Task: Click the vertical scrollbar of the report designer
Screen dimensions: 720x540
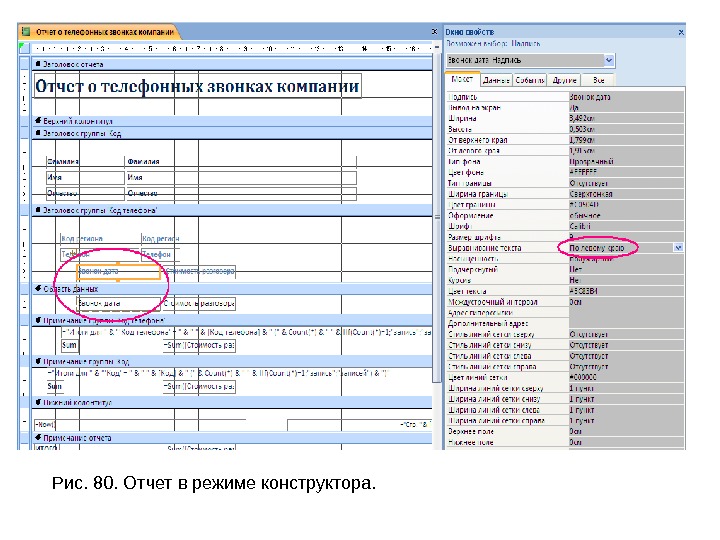Action: click(437, 220)
